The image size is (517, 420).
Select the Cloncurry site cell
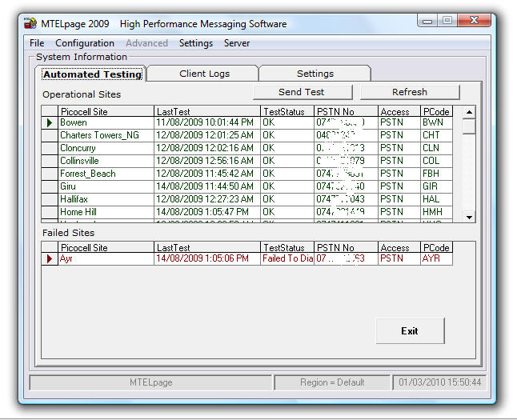tap(106, 148)
